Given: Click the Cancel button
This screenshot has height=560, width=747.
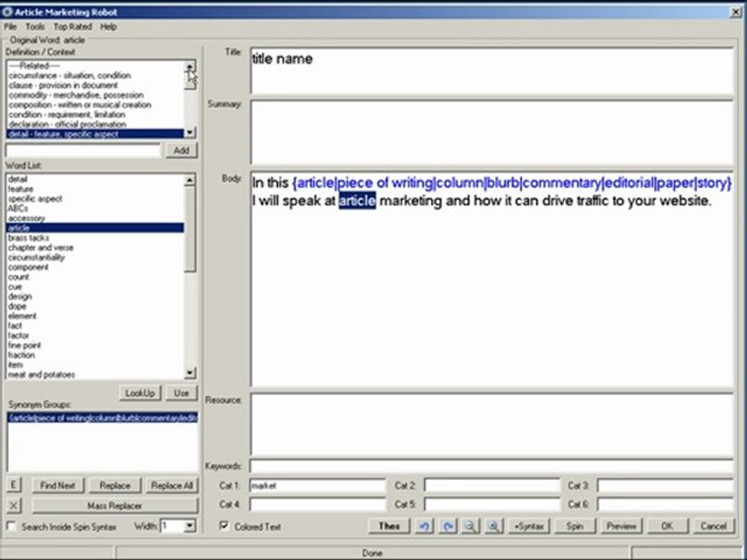Looking at the screenshot, I should pos(714,527).
